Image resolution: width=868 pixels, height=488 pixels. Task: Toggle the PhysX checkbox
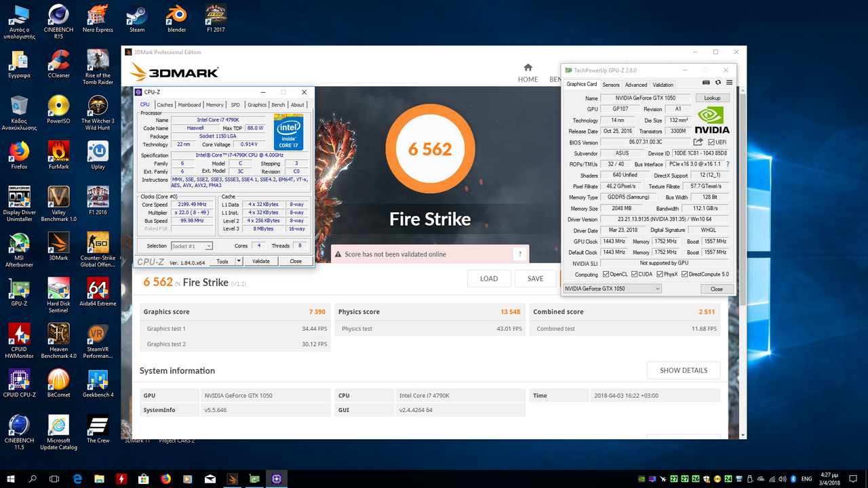tap(659, 274)
